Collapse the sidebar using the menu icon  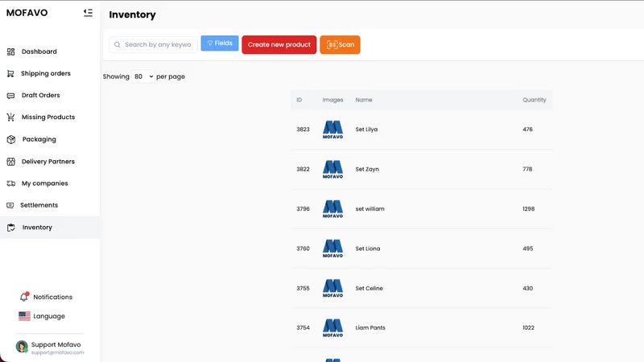pos(88,13)
